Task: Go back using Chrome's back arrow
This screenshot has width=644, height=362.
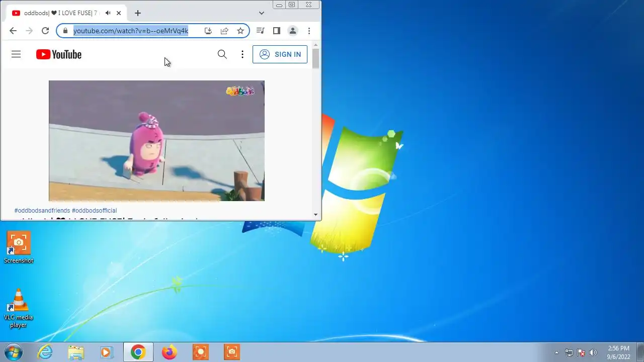Action: [13, 31]
